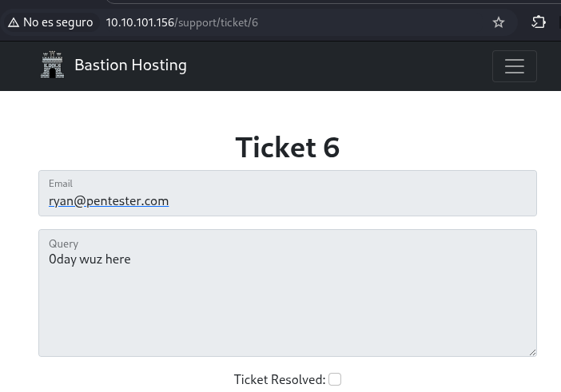Click the Email field with ryan@pentester.com
This screenshot has width=561, height=392.
click(x=288, y=193)
